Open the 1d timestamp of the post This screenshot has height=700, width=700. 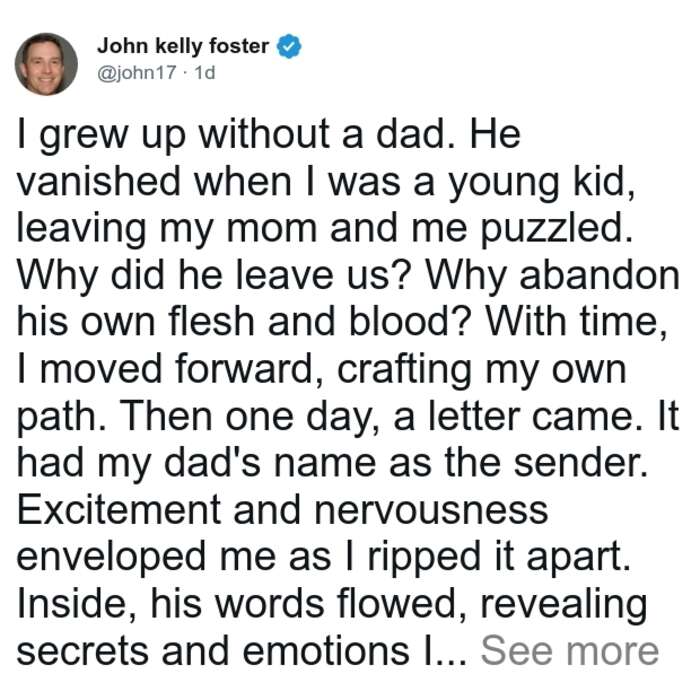point(205,72)
